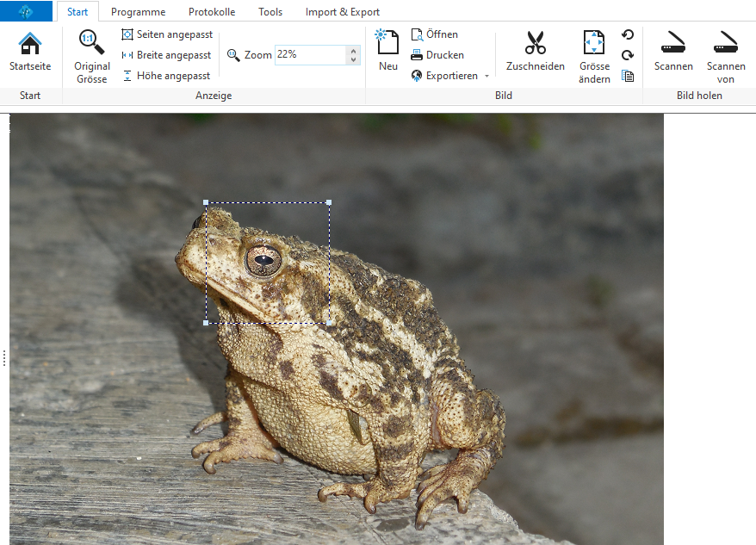Crop the selection with Zuschneiden
This screenshot has width=756, height=545.
click(x=535, y=43)
